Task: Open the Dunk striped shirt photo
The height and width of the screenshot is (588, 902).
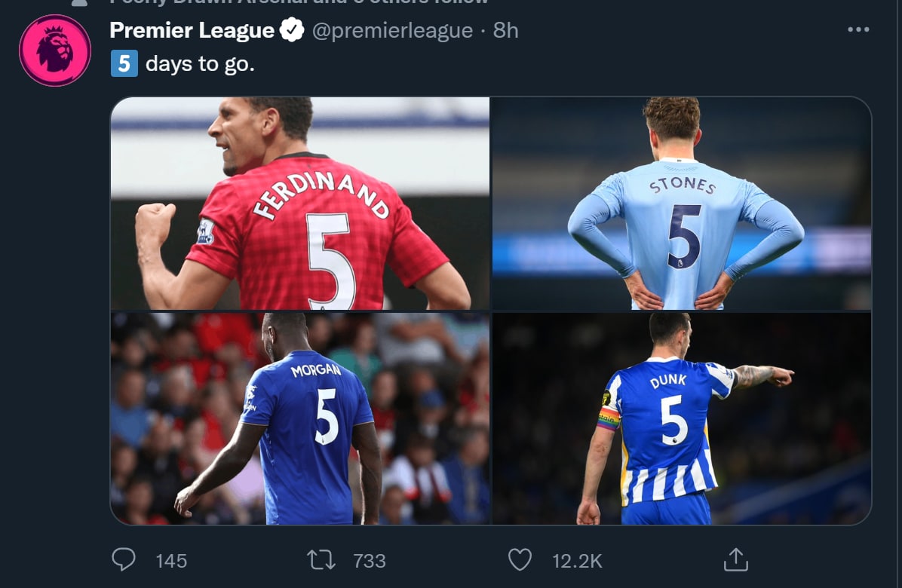Action: (x=682, y=418)
